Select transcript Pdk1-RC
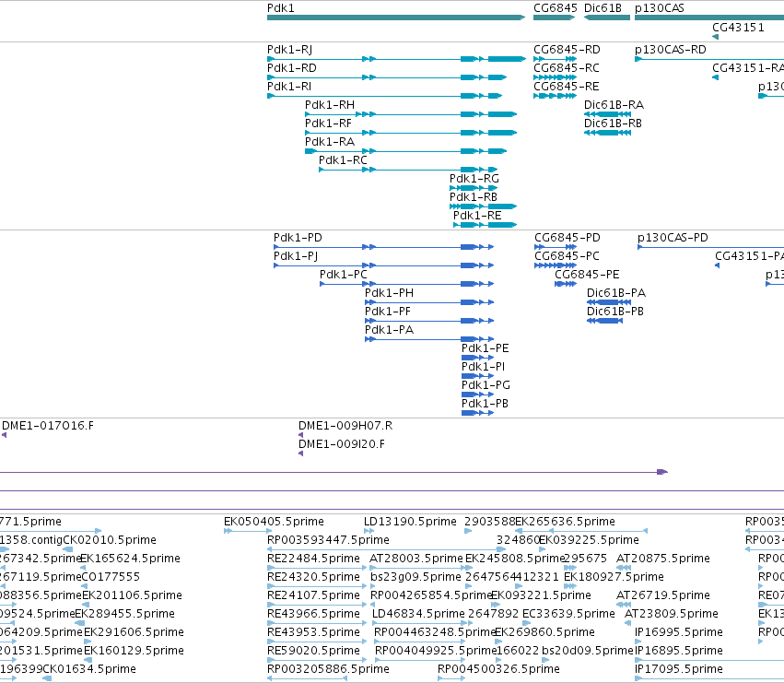Screen dimensions: 784x683 (408, 170)
